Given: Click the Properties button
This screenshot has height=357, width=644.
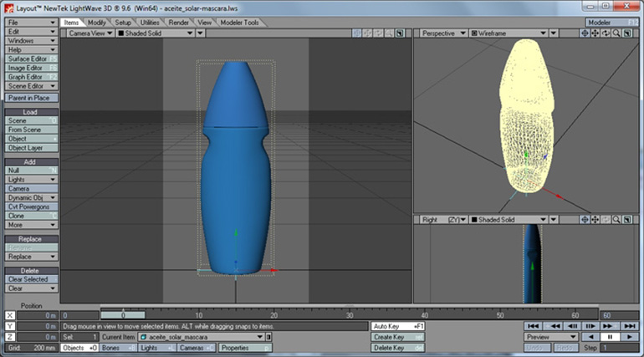Looking at the screenshot, I should [x=244, y=348].
